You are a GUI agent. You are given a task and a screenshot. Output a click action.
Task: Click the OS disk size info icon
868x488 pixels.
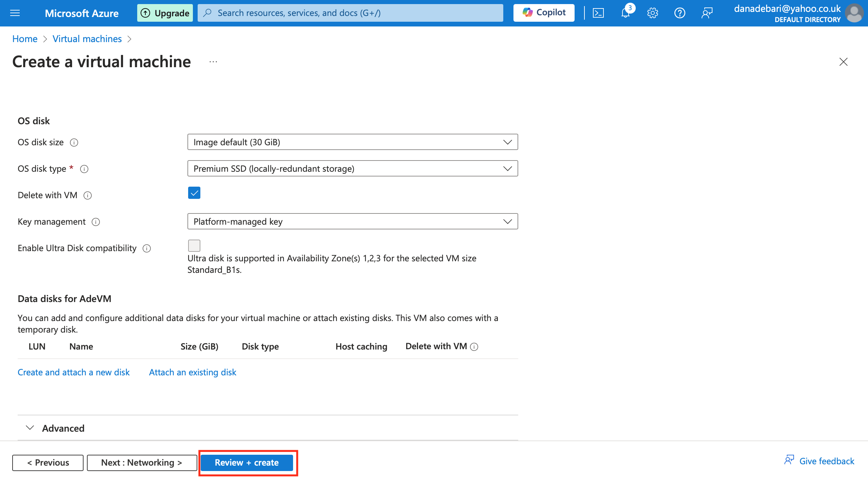(x=74, y=143)
